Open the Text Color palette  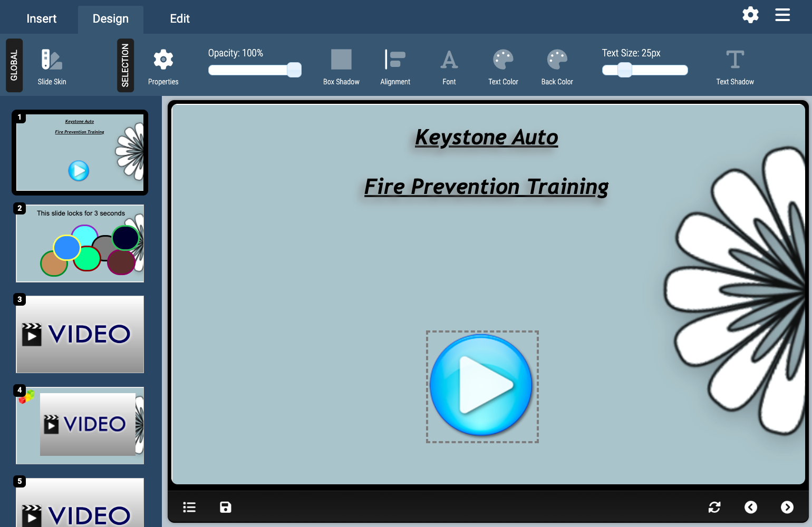coord(503,66)
